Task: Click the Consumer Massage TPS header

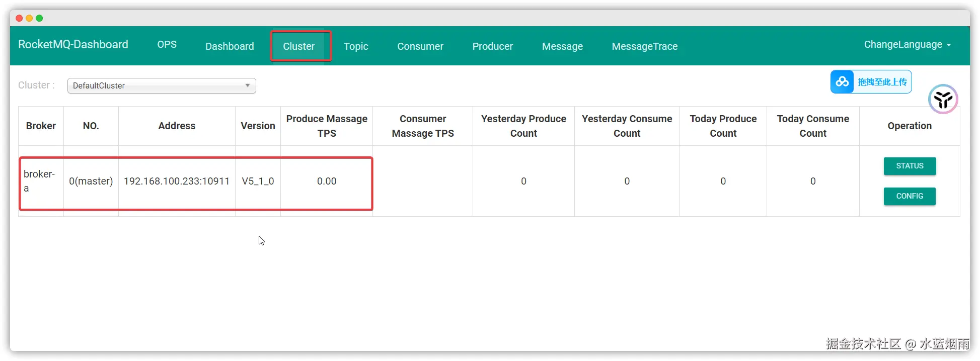Action: (423, 126)
